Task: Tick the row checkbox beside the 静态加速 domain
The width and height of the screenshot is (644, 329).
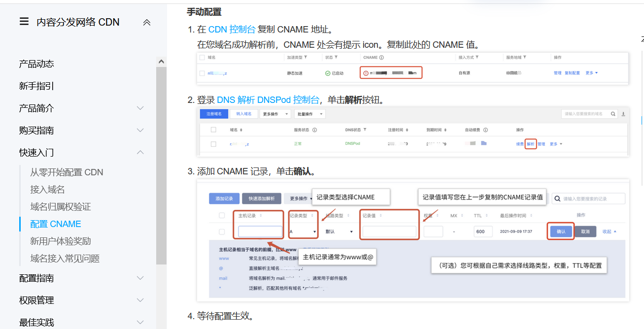Action: 202,73
